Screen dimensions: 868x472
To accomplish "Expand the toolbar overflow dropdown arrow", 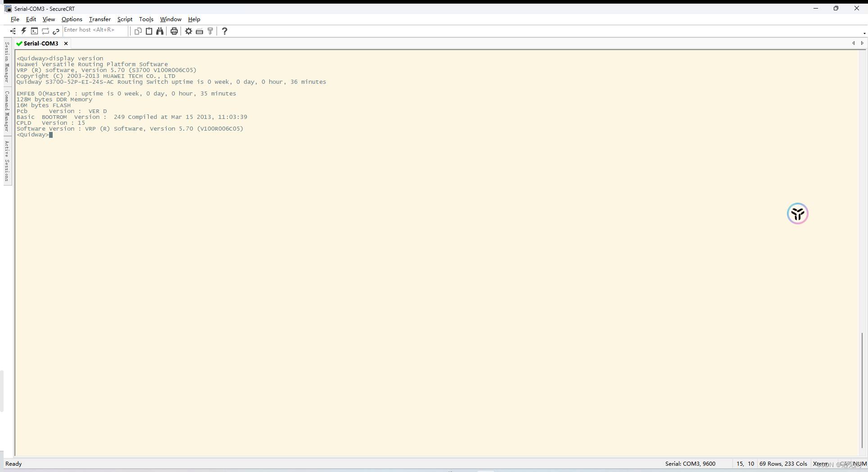I will point(864,33).
